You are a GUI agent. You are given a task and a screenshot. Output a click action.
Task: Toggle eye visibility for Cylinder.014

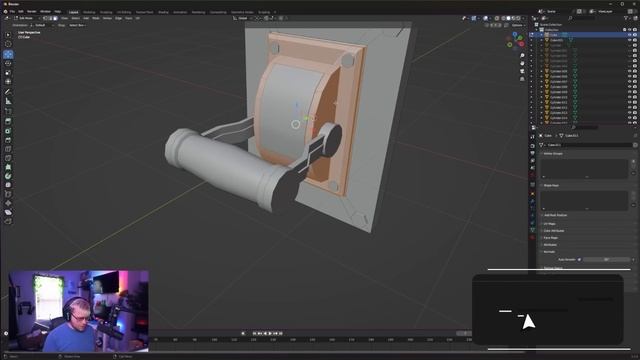pos(629,118)
